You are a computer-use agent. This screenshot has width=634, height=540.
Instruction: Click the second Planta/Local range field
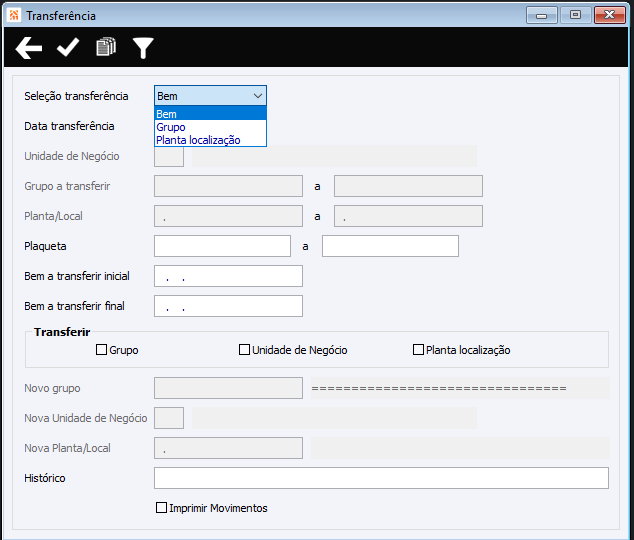click(x=408, y=216)
